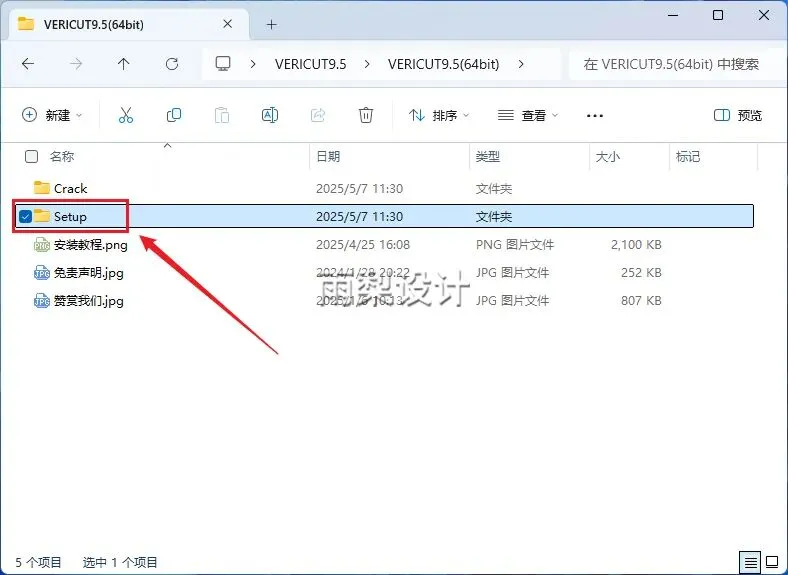The width and height of the screenshot is (788, 575).
Task: Click the Crack folder icon
Action: pos(41,188)
